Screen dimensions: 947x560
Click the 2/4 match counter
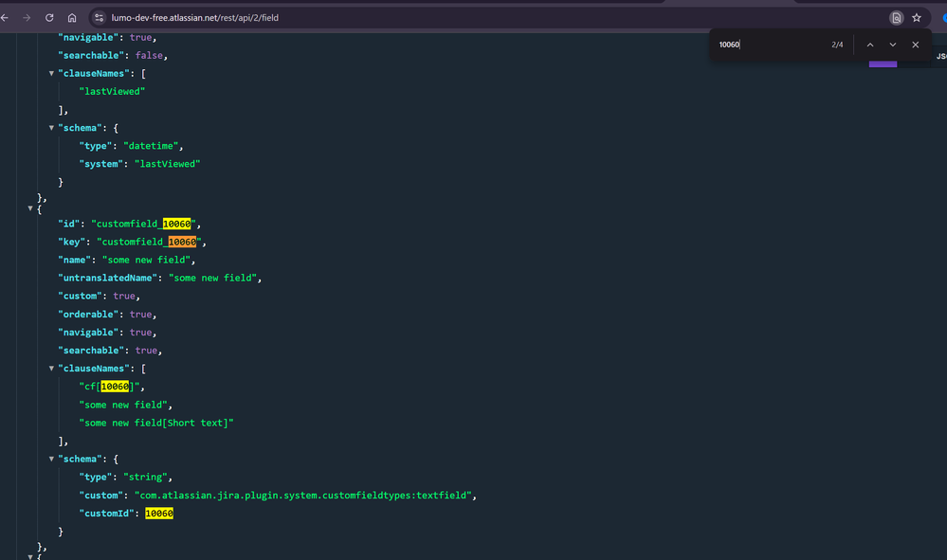(x=837, y=45)
